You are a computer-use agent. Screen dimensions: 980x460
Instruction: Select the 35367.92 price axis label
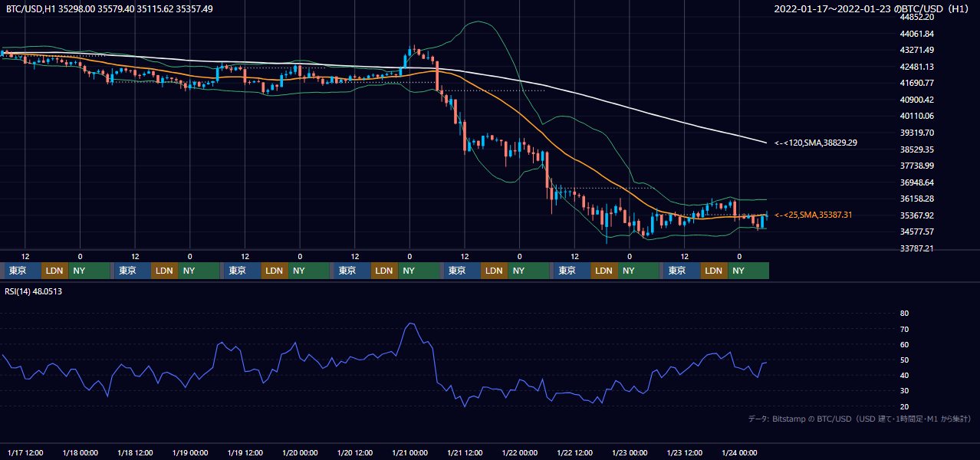point(916,215)
